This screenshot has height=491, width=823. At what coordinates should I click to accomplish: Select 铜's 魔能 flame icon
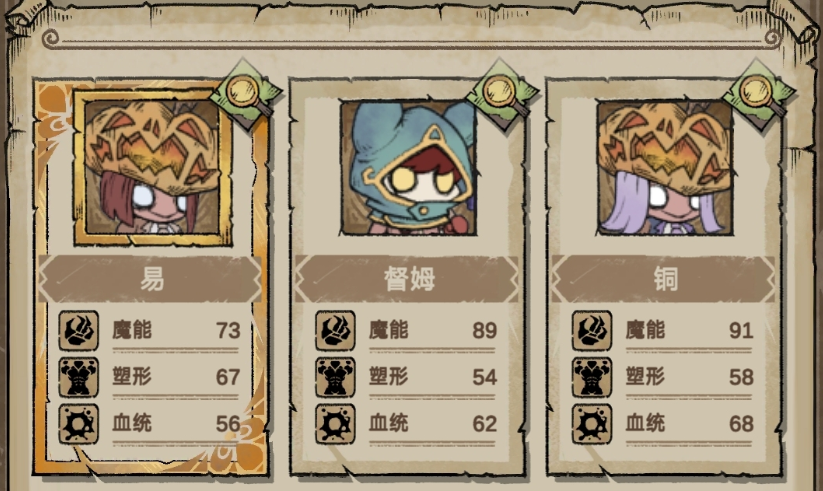pos(592,331)
